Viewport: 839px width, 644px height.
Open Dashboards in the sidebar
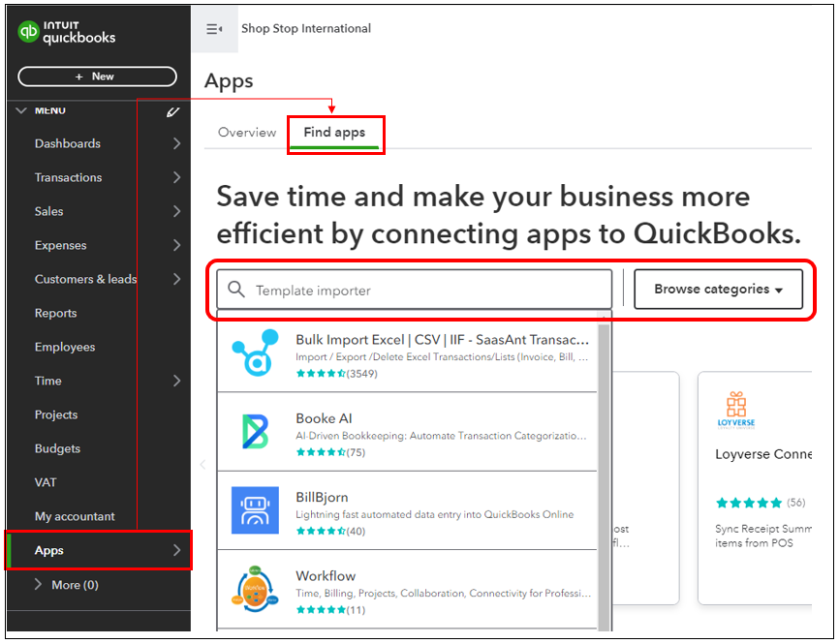click(x=68, y=143)
